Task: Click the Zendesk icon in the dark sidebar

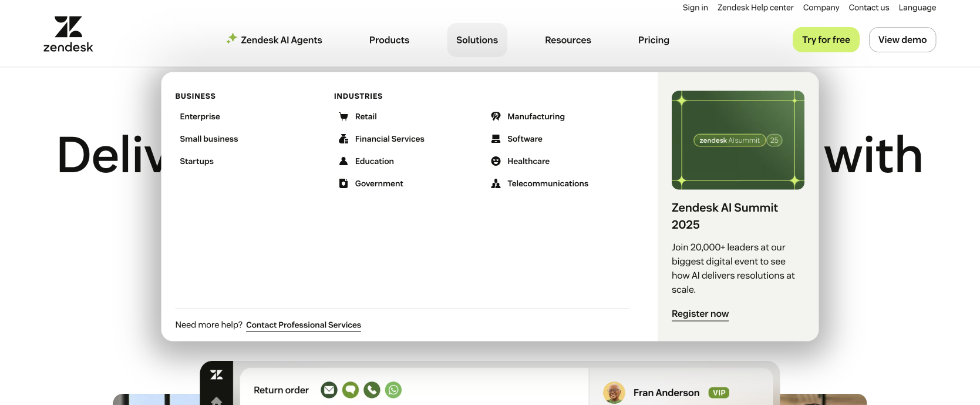Action: [x=217, y=374]
